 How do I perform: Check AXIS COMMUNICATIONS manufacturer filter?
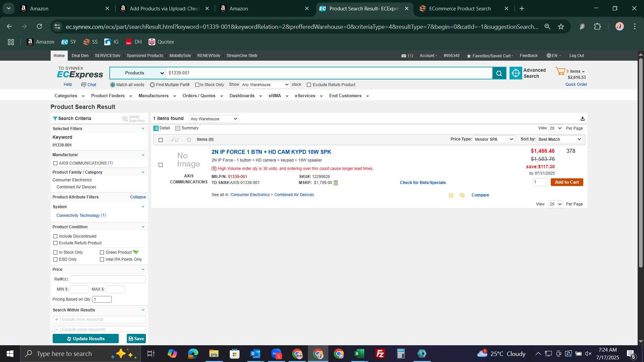coord(55,163)
